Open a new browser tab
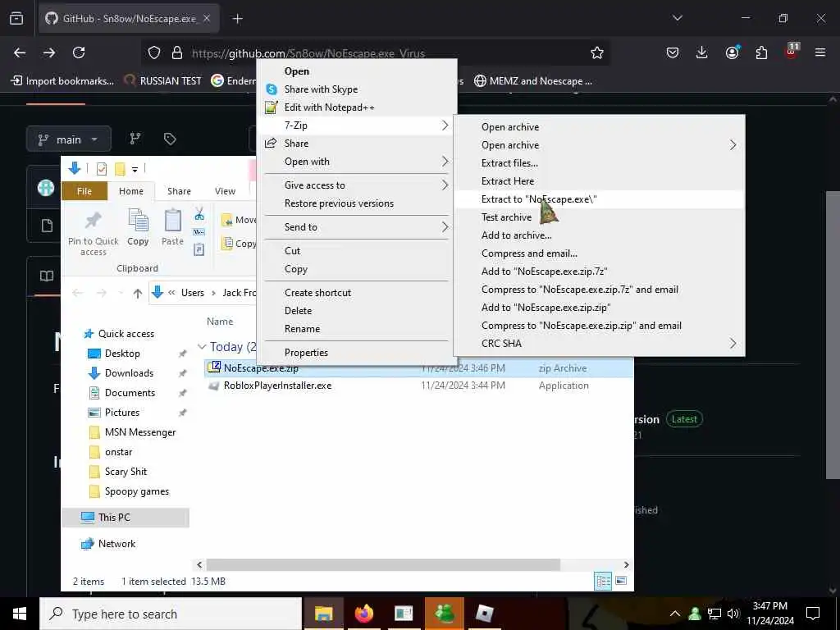 237,19
